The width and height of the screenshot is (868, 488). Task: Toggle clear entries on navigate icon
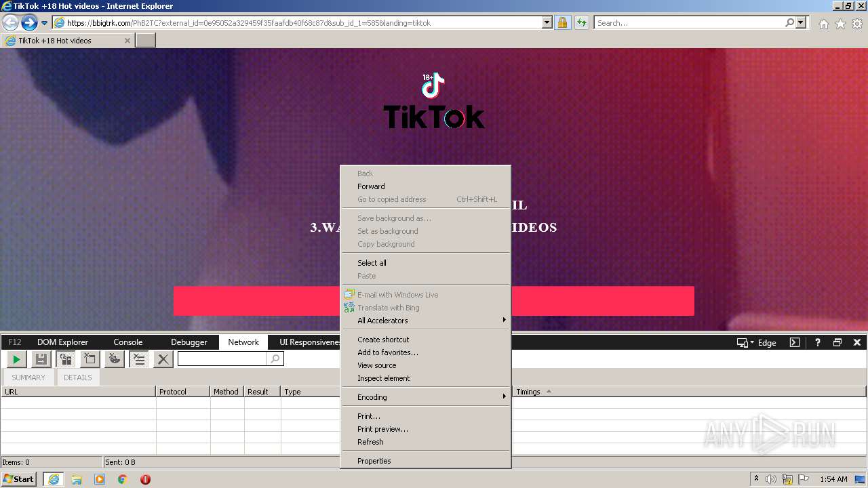[139, 359]
